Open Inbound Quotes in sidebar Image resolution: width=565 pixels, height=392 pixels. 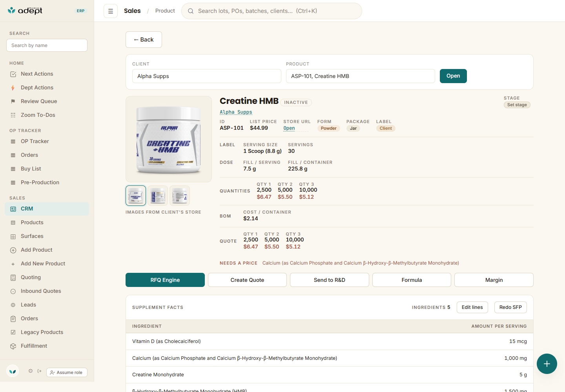[x=47, y=291]
